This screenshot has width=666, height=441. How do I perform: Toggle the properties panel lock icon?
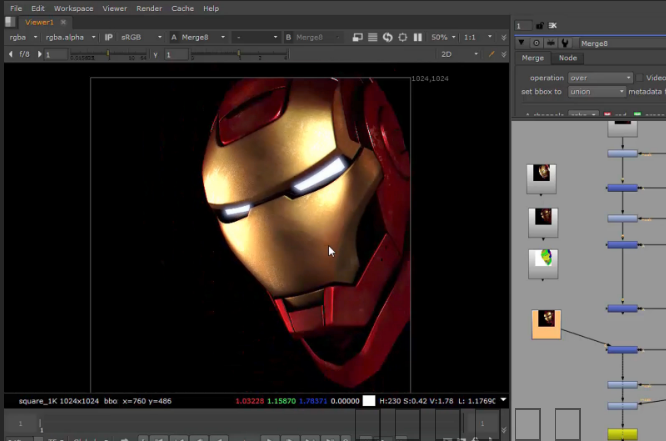pyautogui.click(x=539, y=25)
